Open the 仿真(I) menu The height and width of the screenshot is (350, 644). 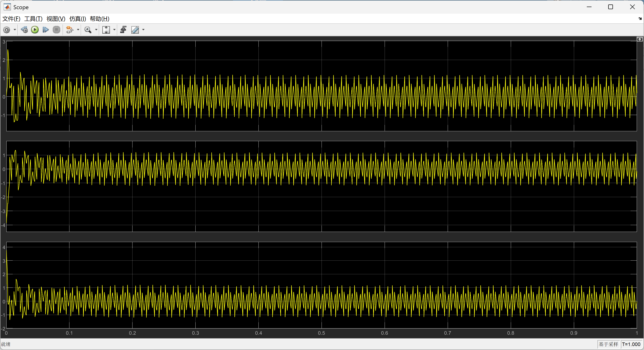point(77,19)
